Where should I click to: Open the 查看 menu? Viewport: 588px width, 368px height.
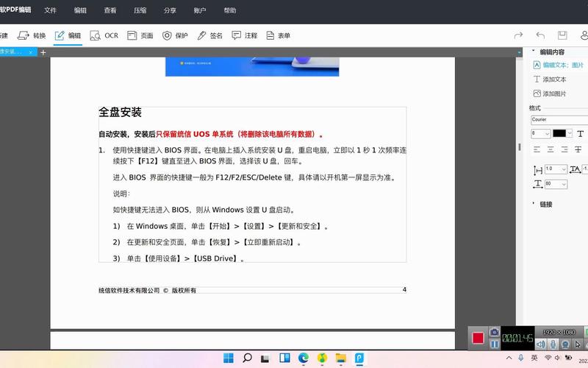point(110,10)
